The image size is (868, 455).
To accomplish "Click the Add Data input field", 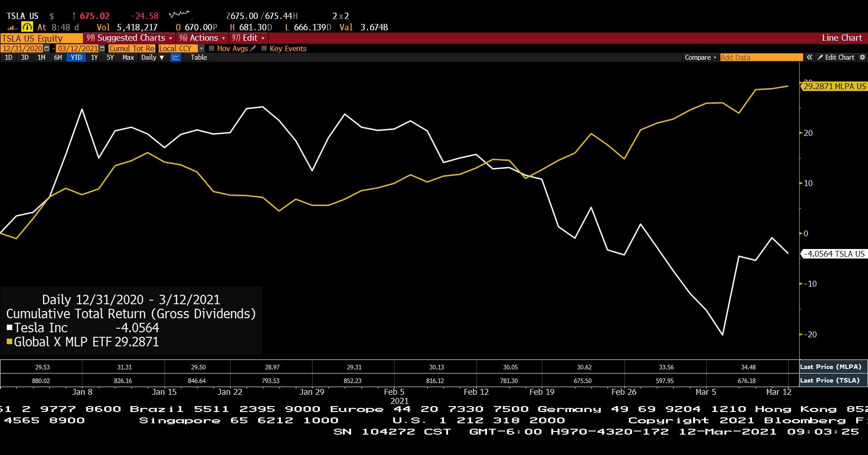I will 761,57.
